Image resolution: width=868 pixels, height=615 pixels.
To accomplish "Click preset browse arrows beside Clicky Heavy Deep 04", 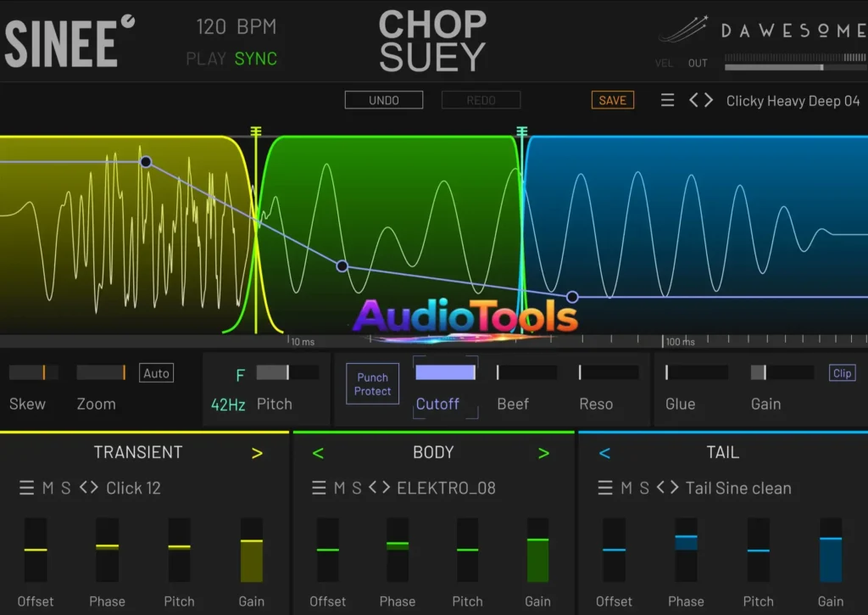I will pos(701,100).
